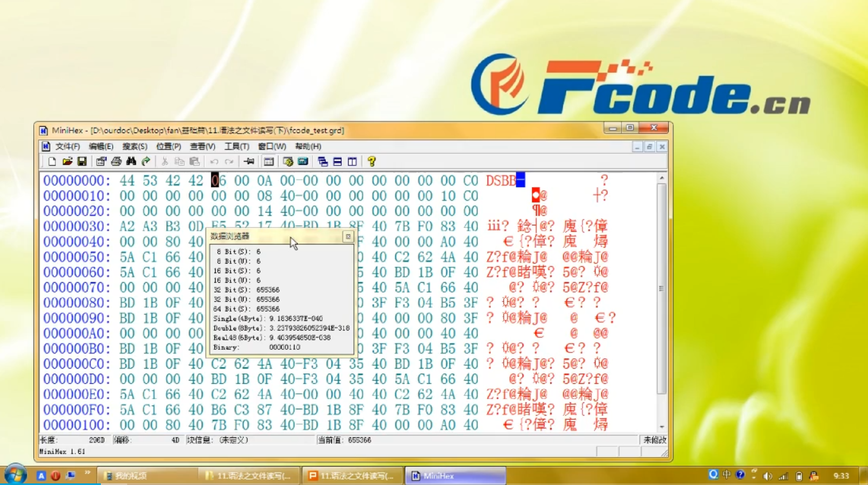868x485 pixels.
Task: Toggle the data browser toolbar icon
Action: (268, 161)
